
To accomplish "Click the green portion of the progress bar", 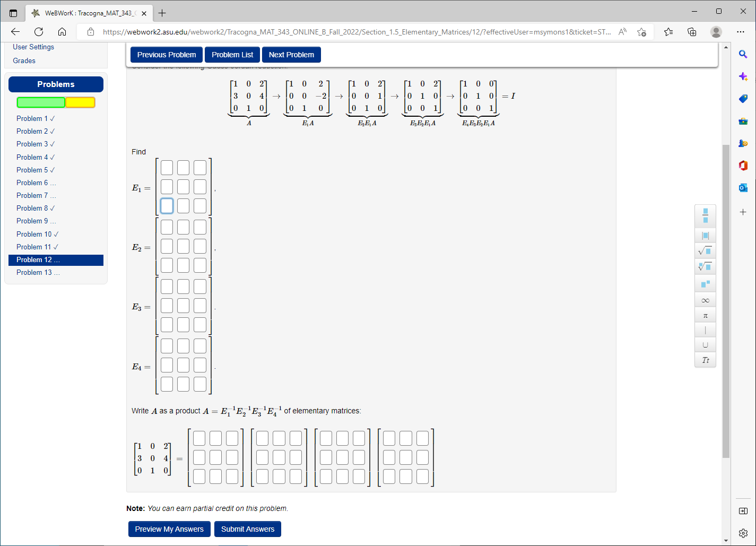I will [41, 101].
